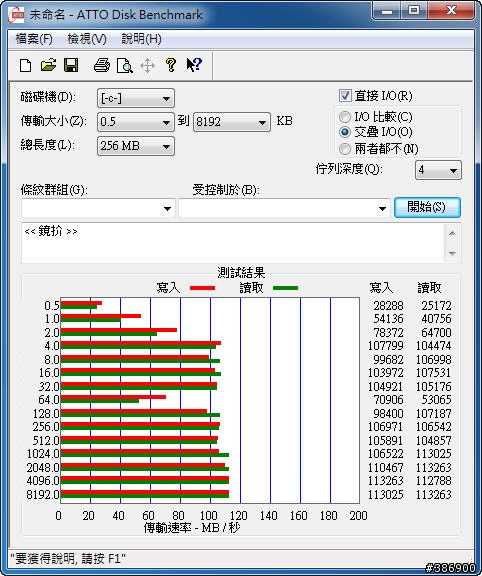Activate context help arrow-question icon
The image size is (482, 576).
pos(194,65)
